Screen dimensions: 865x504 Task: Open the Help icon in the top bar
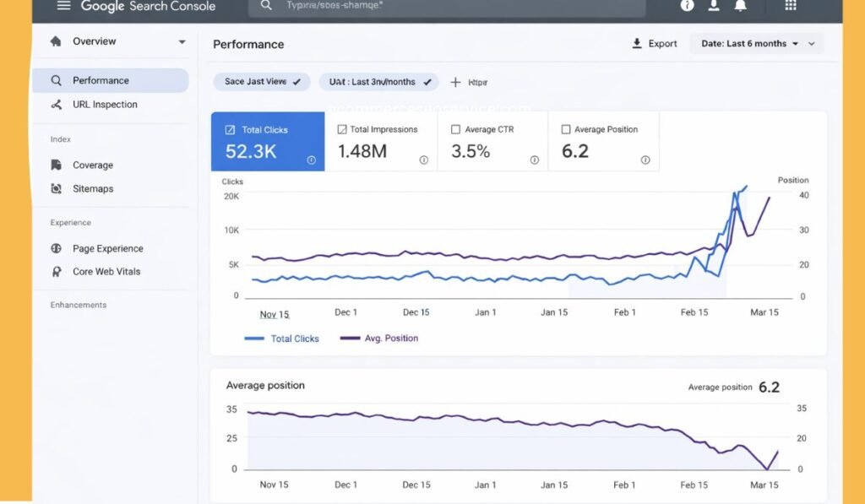point(687,7)
